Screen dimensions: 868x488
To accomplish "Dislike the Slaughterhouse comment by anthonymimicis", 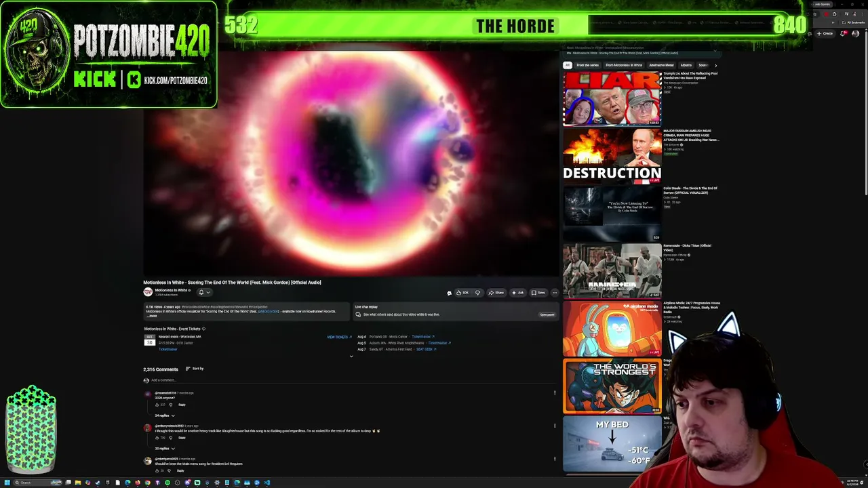I will [x=170, y=438].
